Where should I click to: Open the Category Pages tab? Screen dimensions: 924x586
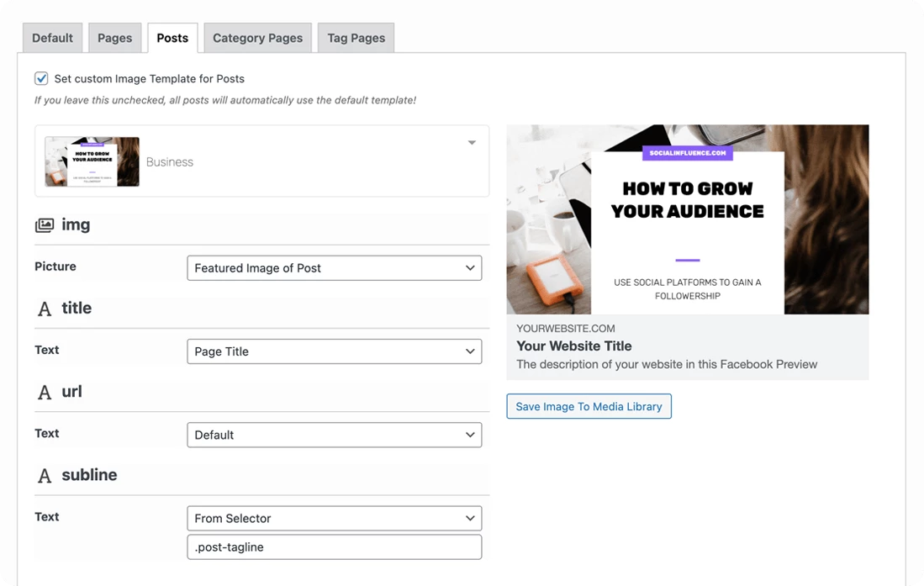click(x=257, y=38)
